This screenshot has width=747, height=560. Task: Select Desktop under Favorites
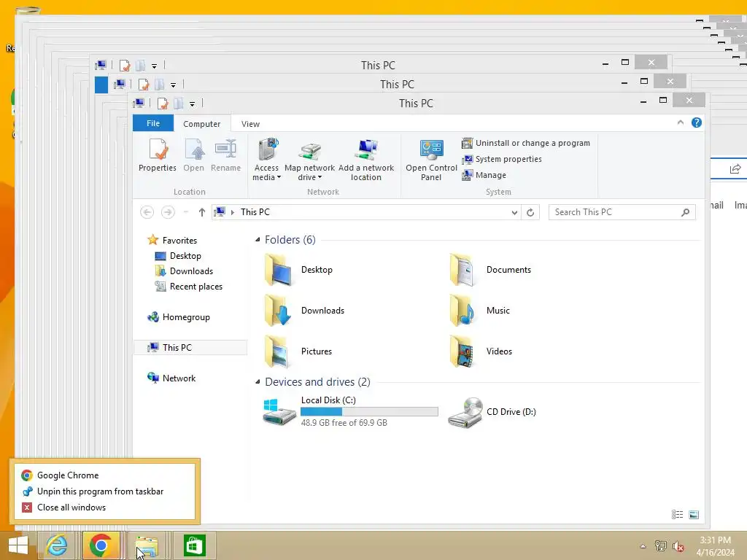[178, 256]
